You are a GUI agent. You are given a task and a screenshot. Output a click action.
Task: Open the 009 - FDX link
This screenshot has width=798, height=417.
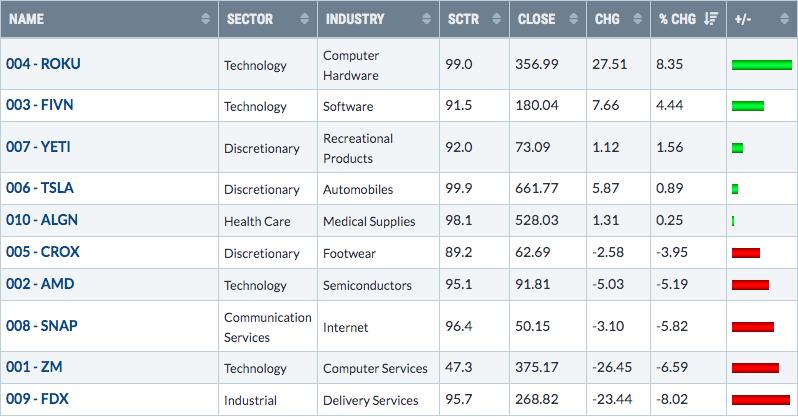click(37, 399)
